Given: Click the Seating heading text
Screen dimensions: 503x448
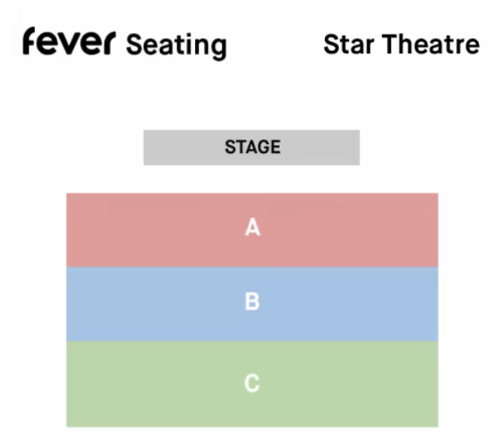Looking at the screenshot, I should point(176,45).
